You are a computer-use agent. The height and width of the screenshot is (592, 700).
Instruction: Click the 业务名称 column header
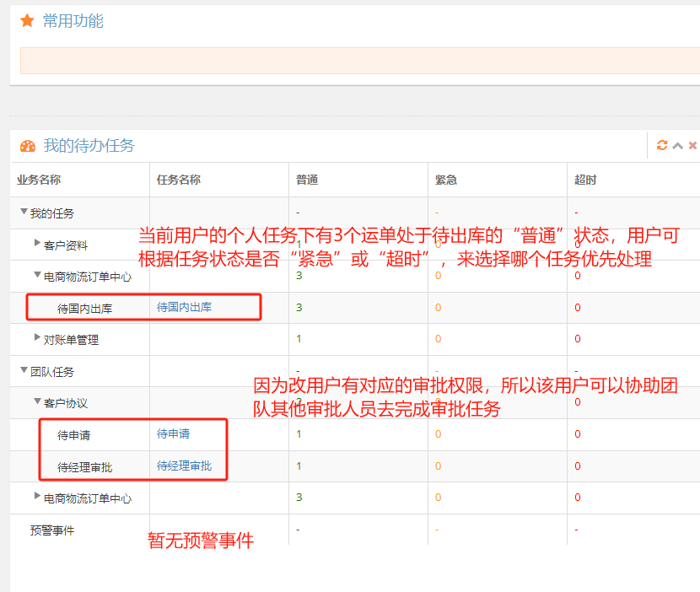click(39, 180)
